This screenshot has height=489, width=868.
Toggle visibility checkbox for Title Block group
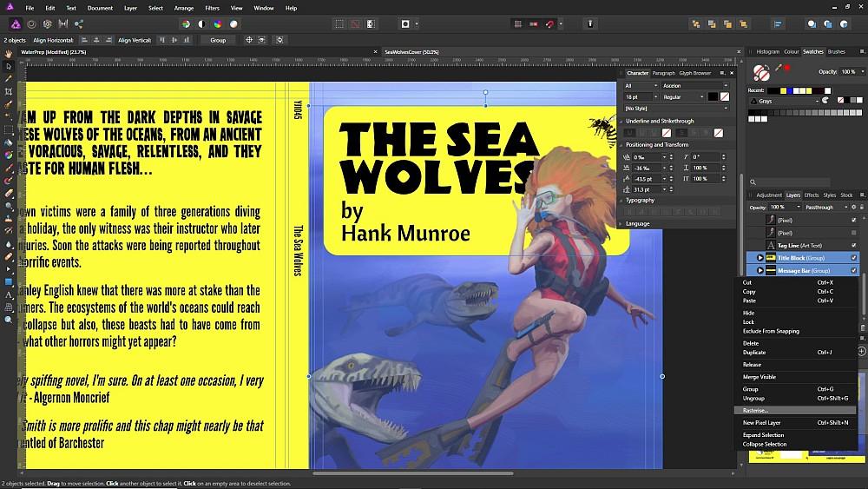tap(854, 258)
